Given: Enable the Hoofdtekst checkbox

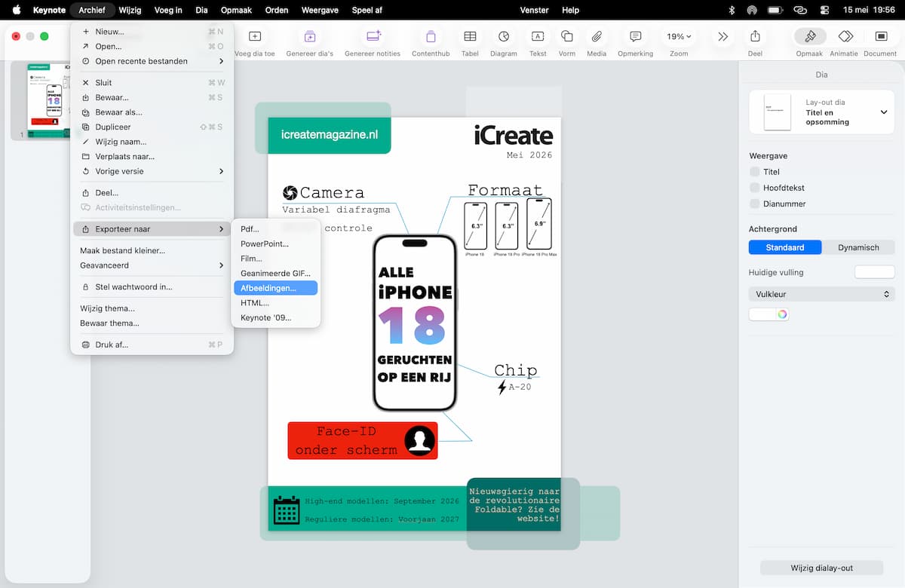Looking at the screenshot, I should (755, 188).
